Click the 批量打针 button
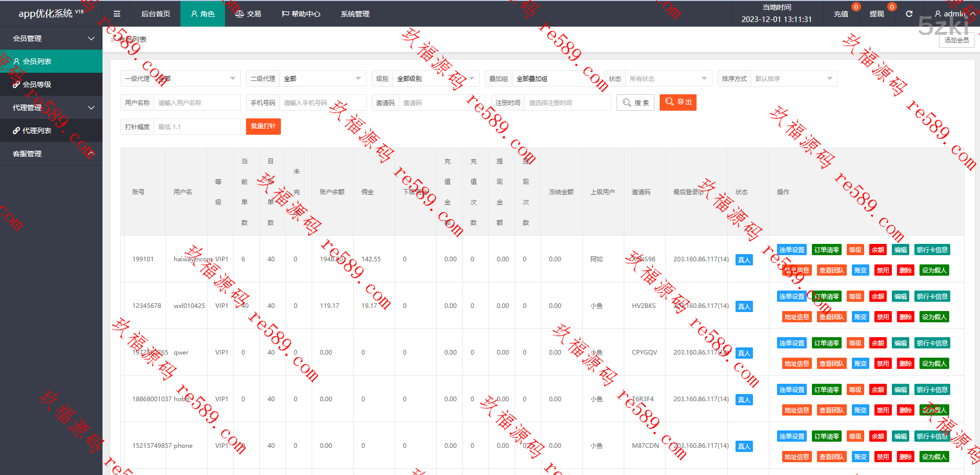The height and width of the screenshot is (475, 980). click(x=263, y=127)
